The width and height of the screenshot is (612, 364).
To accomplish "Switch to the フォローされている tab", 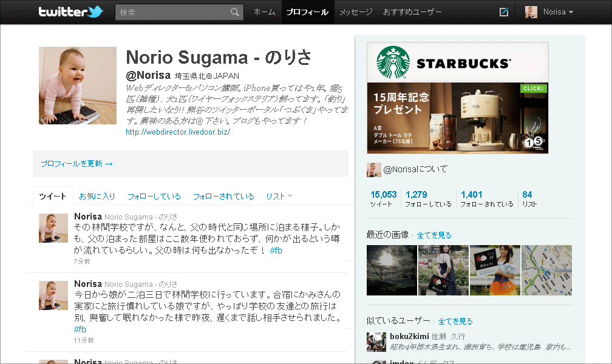I will tap(223, 196).
